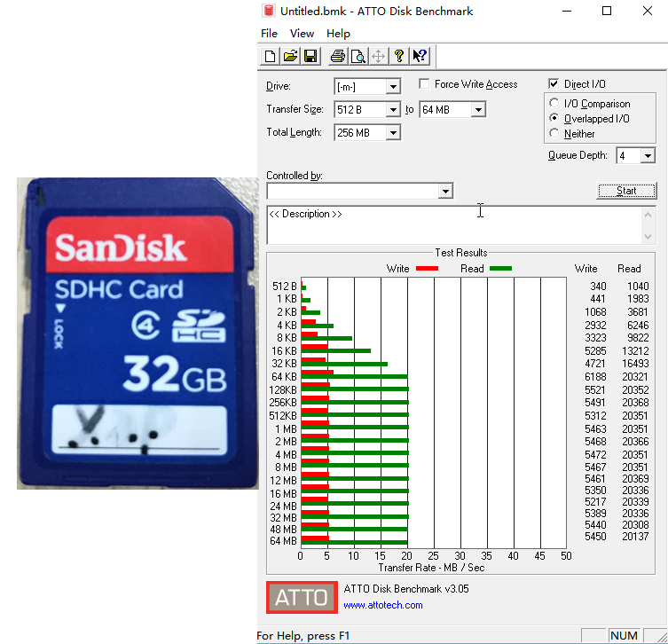
Task: Click the Print toolbar icon
Action: [x=338, y=56]
